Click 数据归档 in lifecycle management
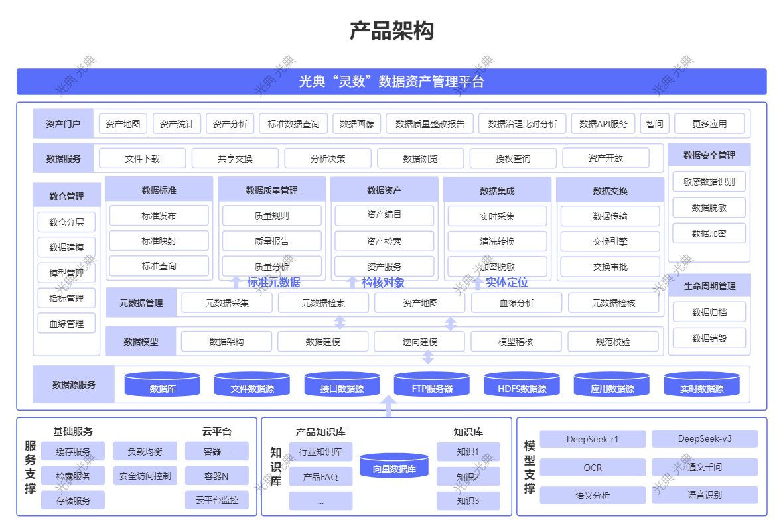 tap(709, 312)
